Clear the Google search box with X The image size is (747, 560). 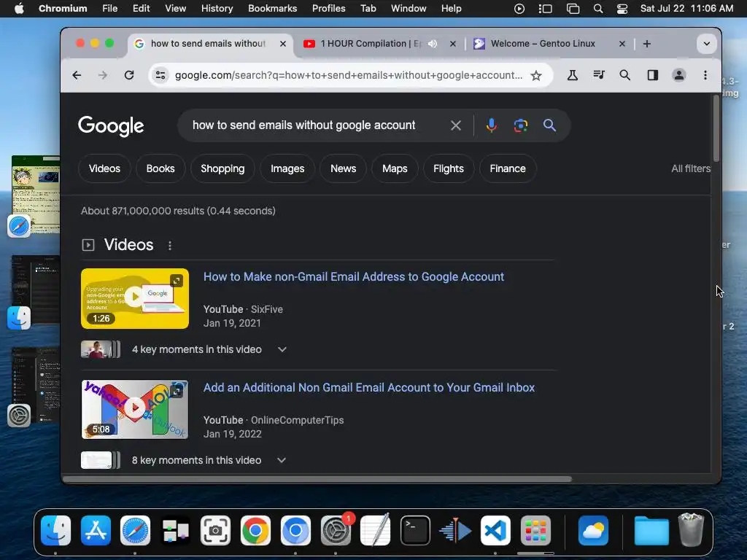coord(455,125)
